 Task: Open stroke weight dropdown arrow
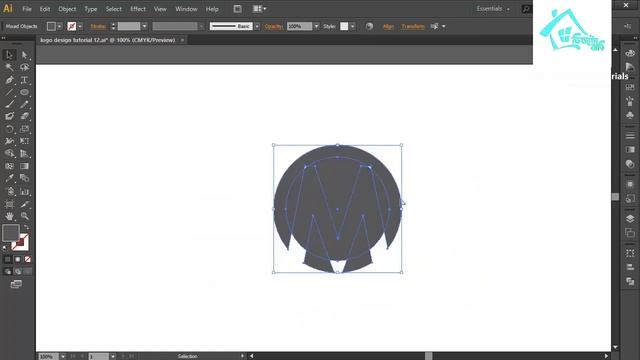click(144, 26)
